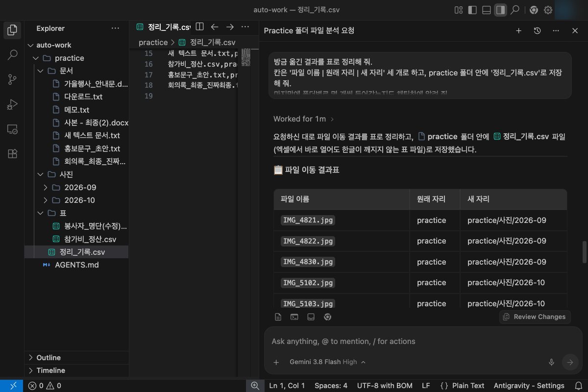Click the chat panel vertical scrollbar
The image size is (588, 392).
pos(584,252)
